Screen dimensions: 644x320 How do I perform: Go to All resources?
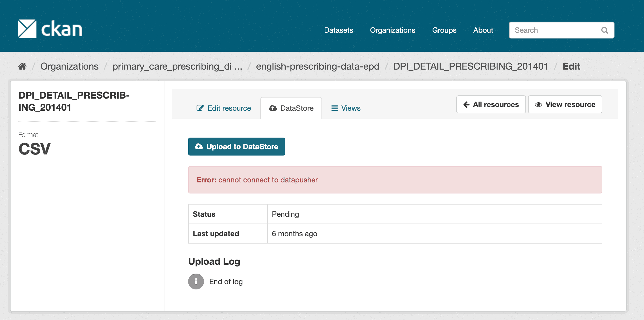[x=491, y=105]
